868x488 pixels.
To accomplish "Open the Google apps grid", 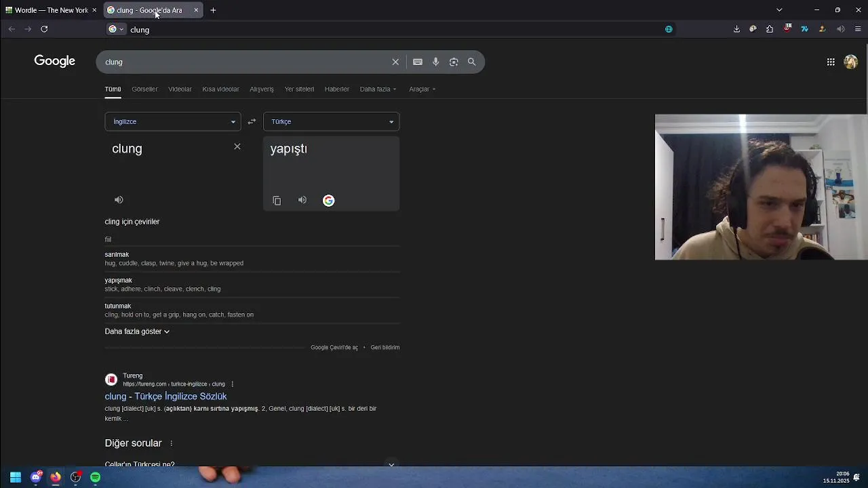I will (831, 62).
